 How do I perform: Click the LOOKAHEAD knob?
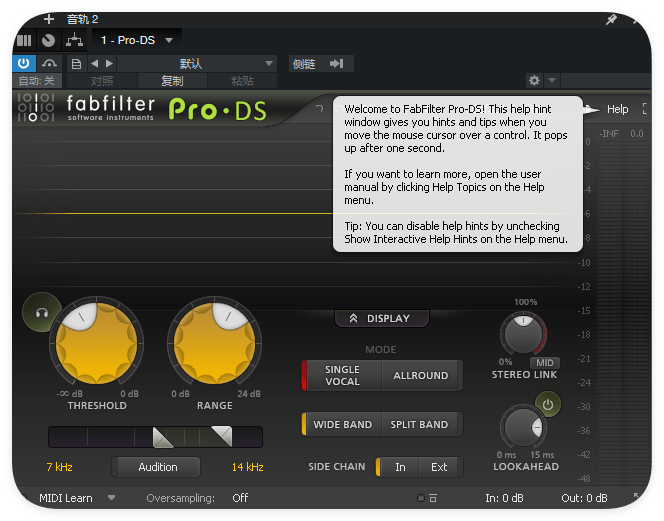[x=523, y=427]
